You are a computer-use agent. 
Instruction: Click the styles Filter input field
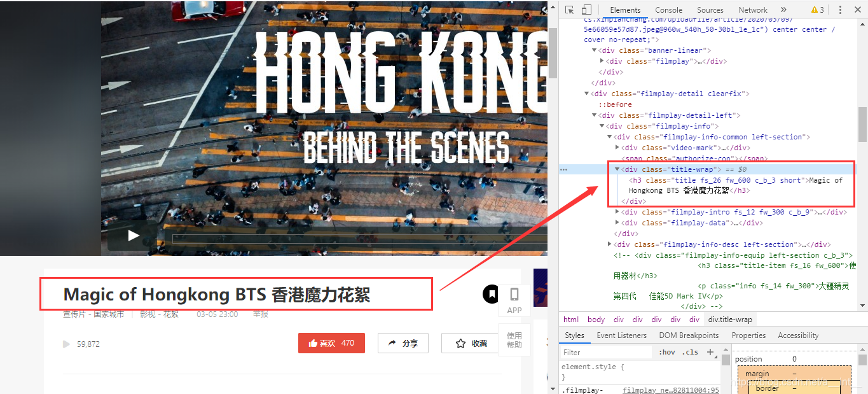coord(607,352)
